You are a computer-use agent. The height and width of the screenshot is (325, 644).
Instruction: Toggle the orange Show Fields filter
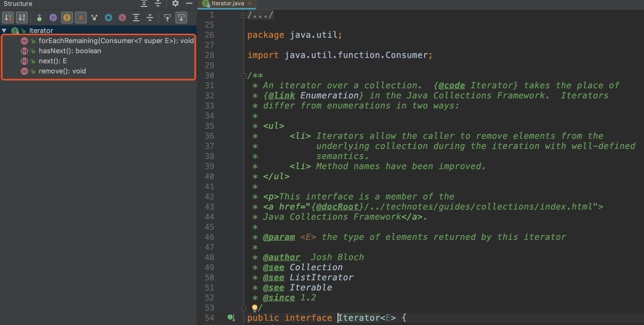coord(67,18)
